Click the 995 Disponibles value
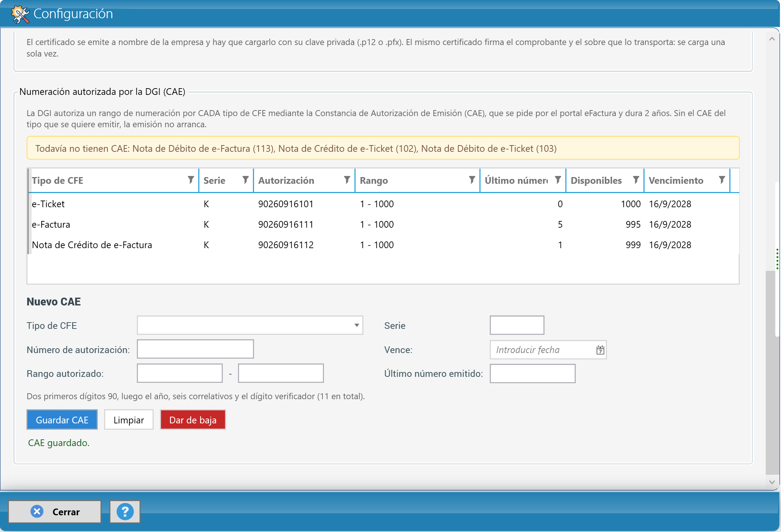Screen dimensions: 781x532 click(x=633, y=224)
